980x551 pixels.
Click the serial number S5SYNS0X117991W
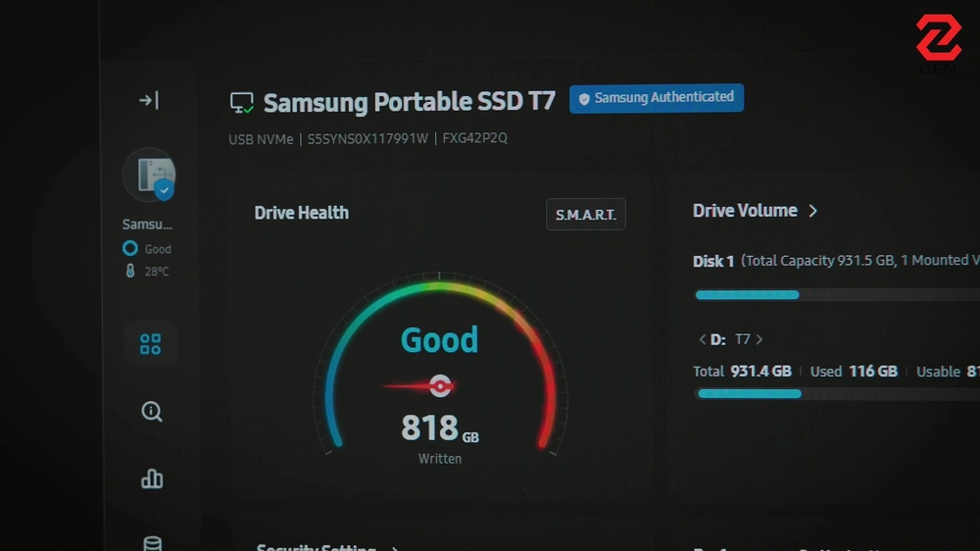coord(367,139)
